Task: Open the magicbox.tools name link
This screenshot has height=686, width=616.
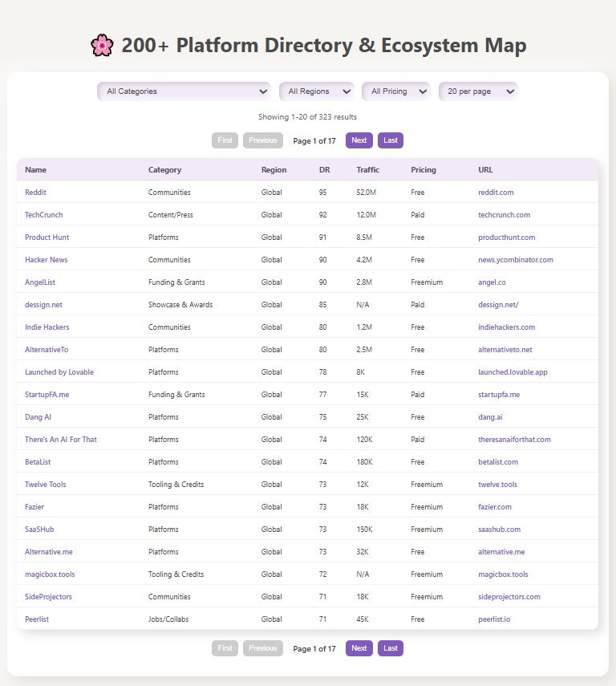Action: click(x=50, y=574)
